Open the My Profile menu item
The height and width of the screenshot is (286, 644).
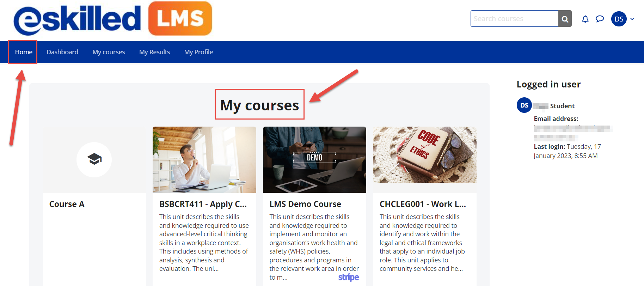pos(198,52)
